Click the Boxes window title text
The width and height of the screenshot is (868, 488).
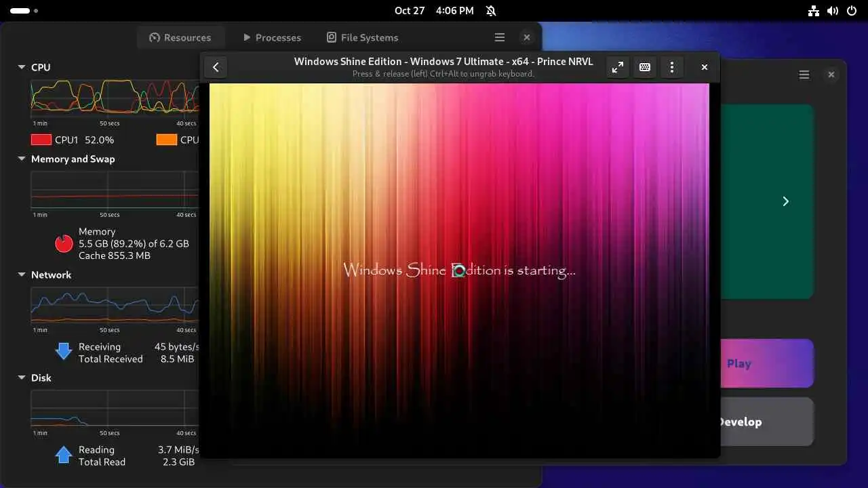pyautogui.click(x=443, y=61)
